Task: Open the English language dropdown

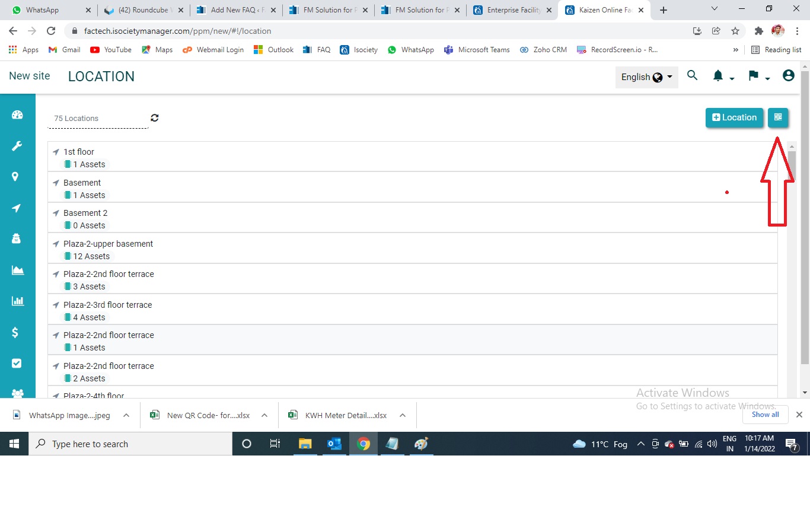Action: [646, 77]
